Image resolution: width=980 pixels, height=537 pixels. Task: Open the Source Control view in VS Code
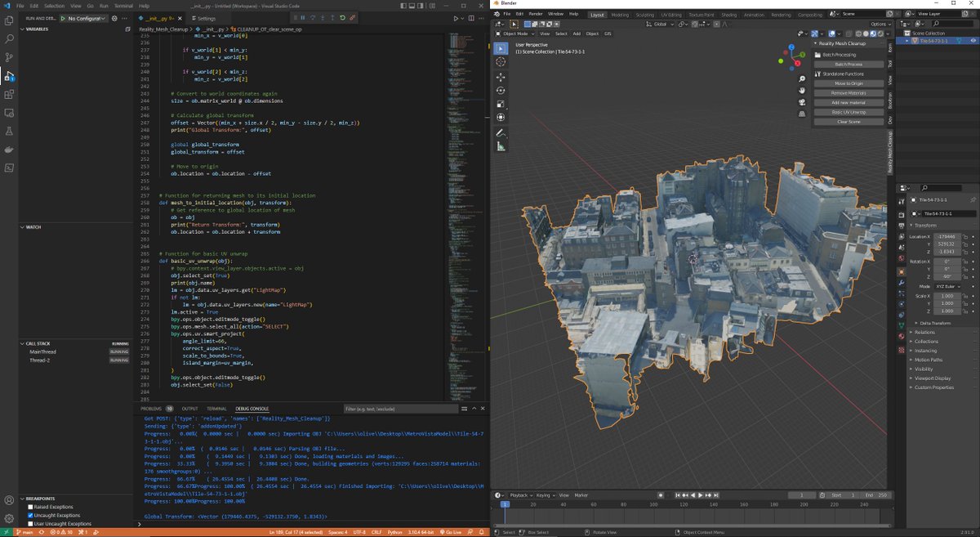click(9, 57)
